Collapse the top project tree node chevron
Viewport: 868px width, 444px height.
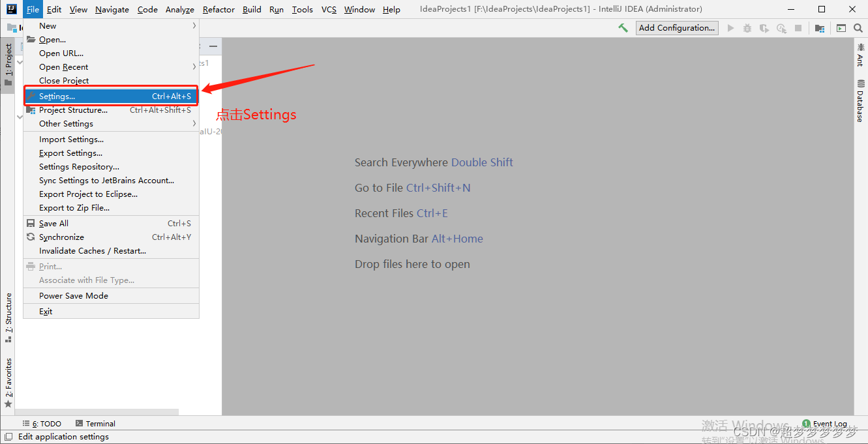pos(20,63)
